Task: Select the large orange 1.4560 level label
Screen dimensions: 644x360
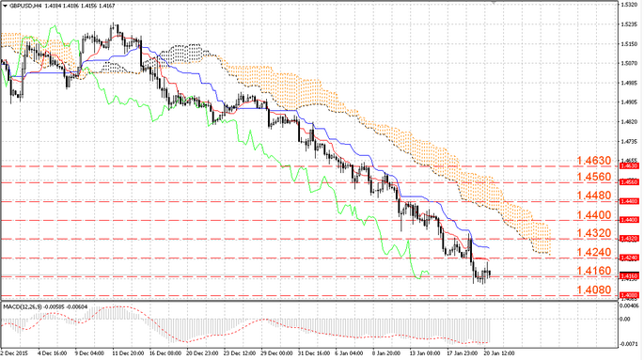Action: click(594, 177)
